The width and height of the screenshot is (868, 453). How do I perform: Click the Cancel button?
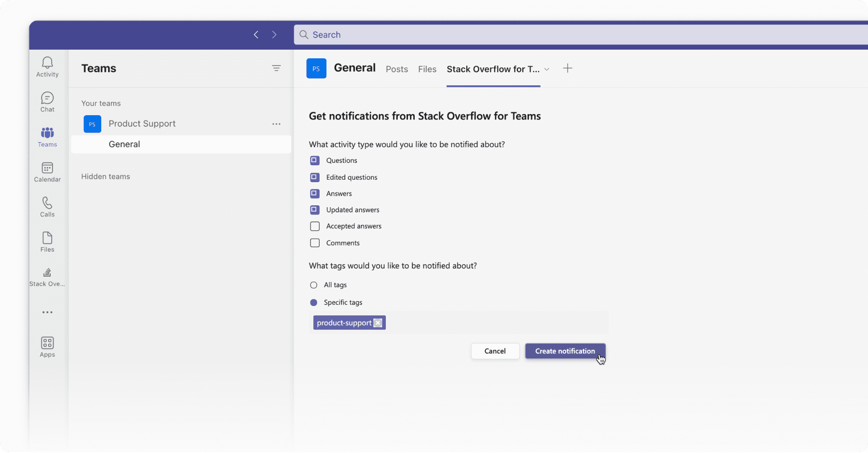point(495,351)
